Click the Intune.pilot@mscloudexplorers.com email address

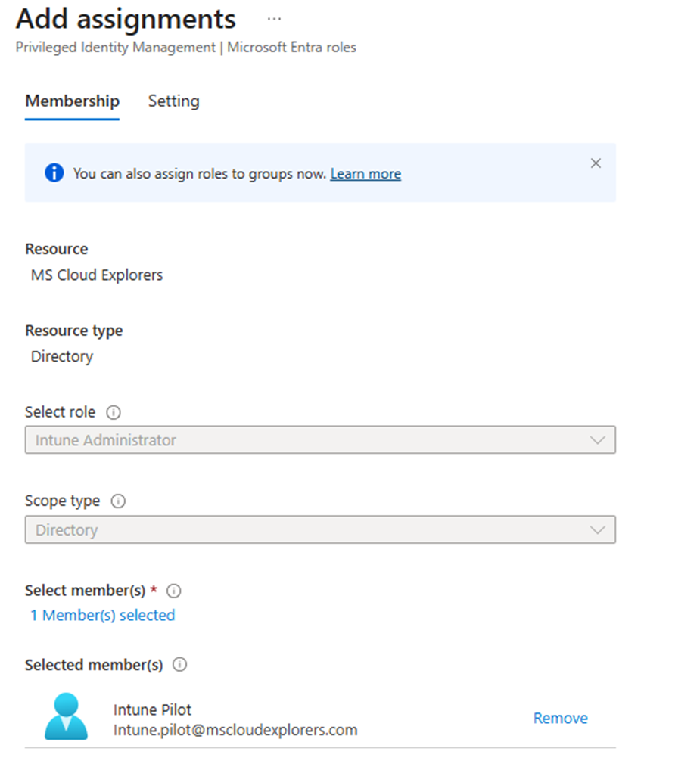pyautogui.click(x=235, y=730)
